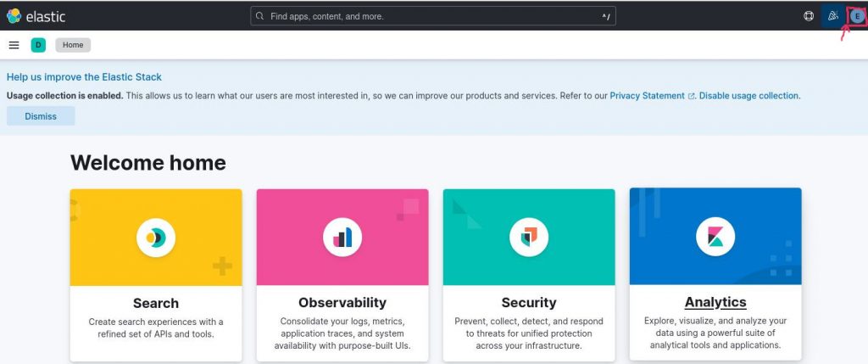Select the Home breadcrumb
Image resolution: width=868 pixels, height=364 pixels.
pyautogui.click(x=73, y=45)
